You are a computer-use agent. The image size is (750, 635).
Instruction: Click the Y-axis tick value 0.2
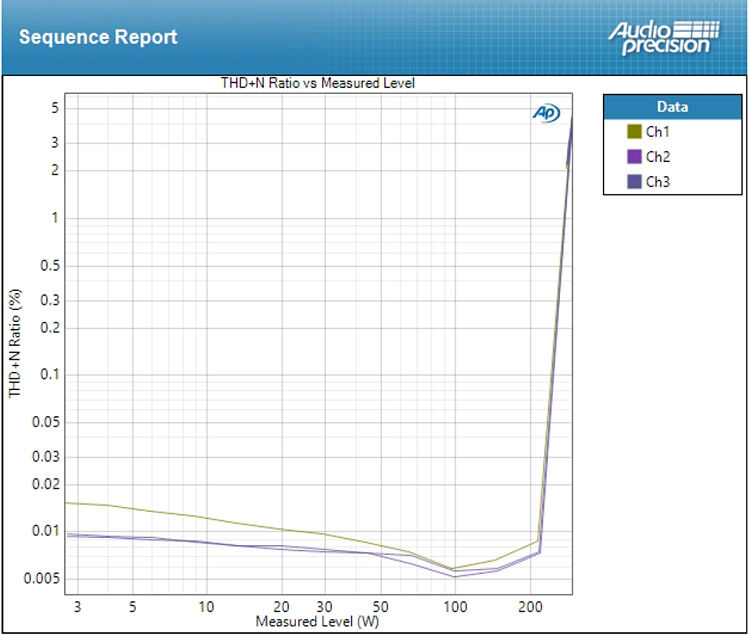[x=50, y=328]
